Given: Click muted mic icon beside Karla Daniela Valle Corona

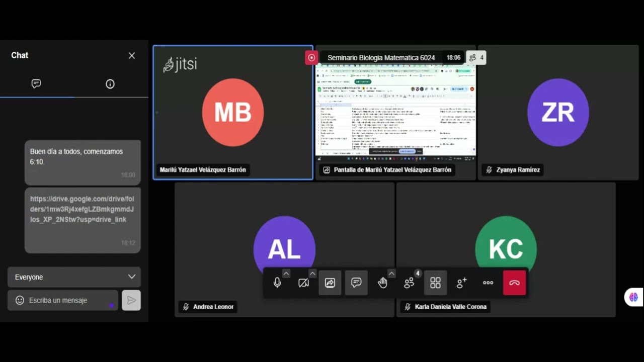Looking at the screenshot, I should (408, 307).
